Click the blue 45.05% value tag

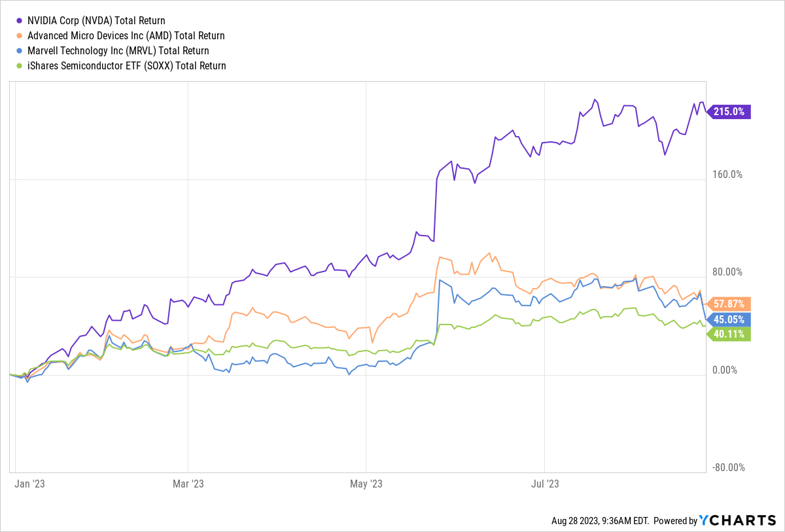729,319
